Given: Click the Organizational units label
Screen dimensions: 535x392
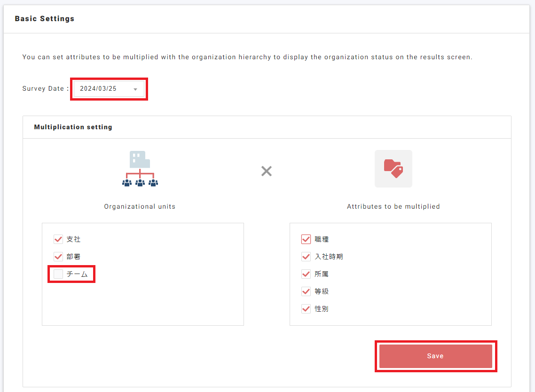Looking at the screenshot, I should [140, 206].
